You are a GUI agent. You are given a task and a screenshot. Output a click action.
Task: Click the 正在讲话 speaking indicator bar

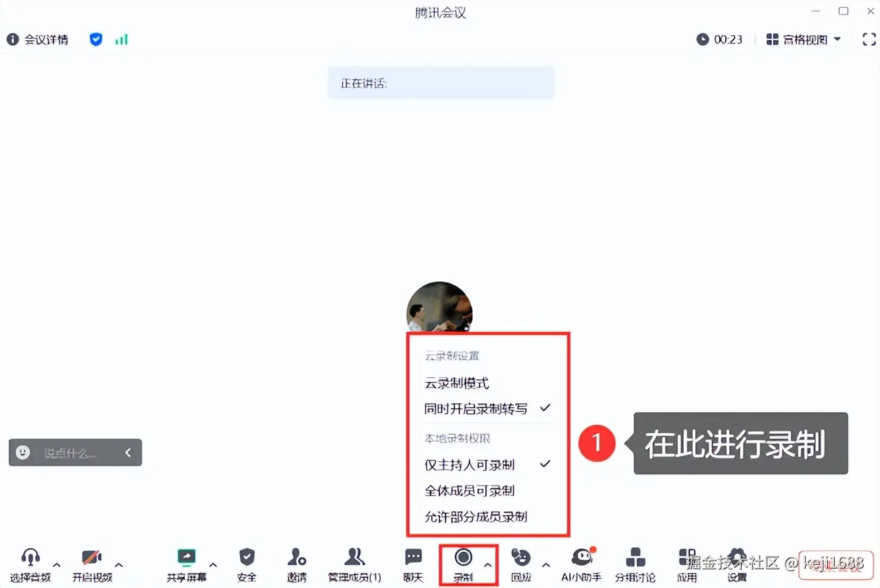[x=441, y=83]
